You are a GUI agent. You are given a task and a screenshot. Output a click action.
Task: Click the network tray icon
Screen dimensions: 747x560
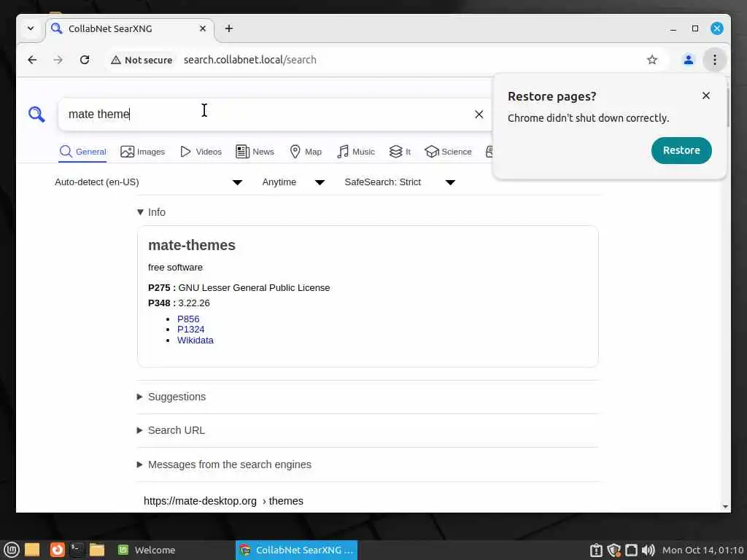[631, 551]
